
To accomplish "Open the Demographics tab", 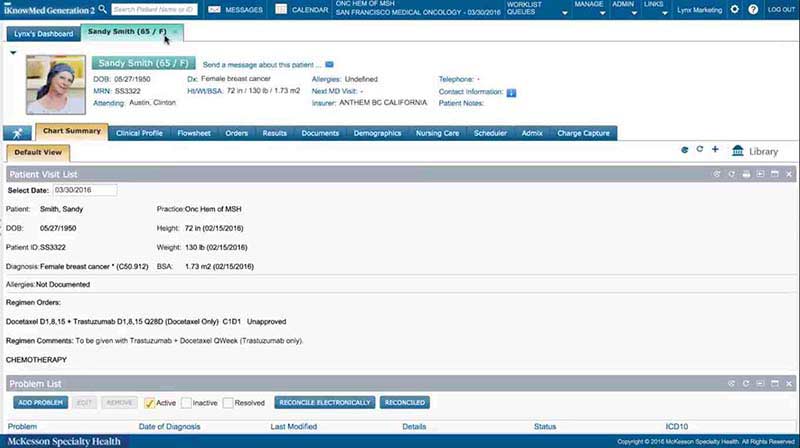I will (377, 133).
